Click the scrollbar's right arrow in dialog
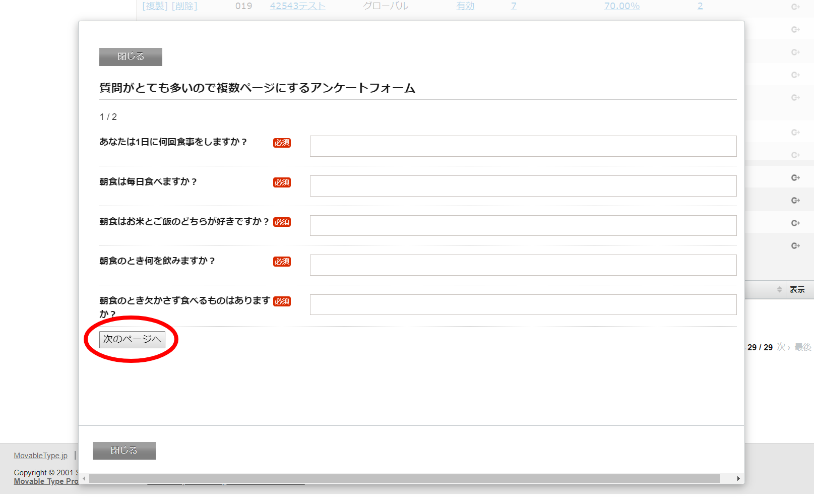 tap(738, 479)
